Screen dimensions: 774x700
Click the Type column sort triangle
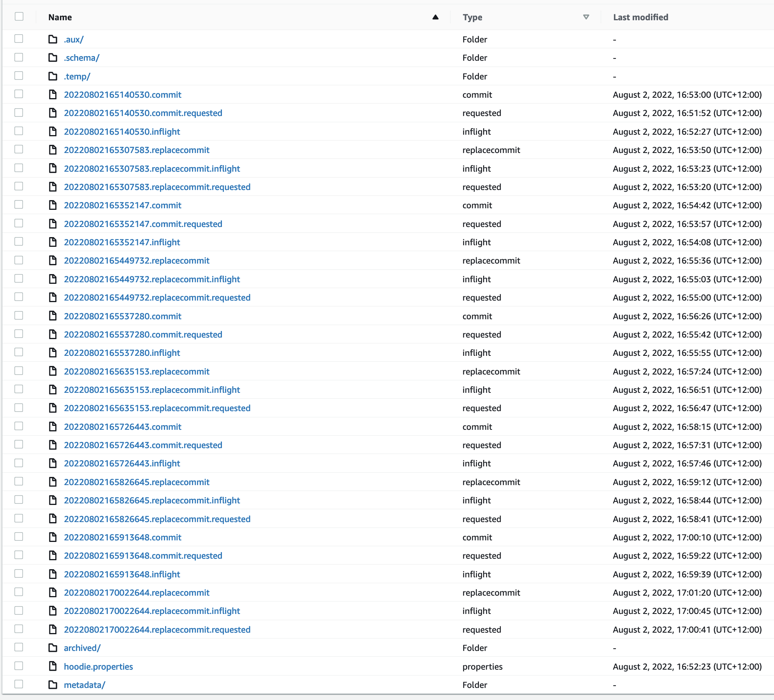[586, 17]
